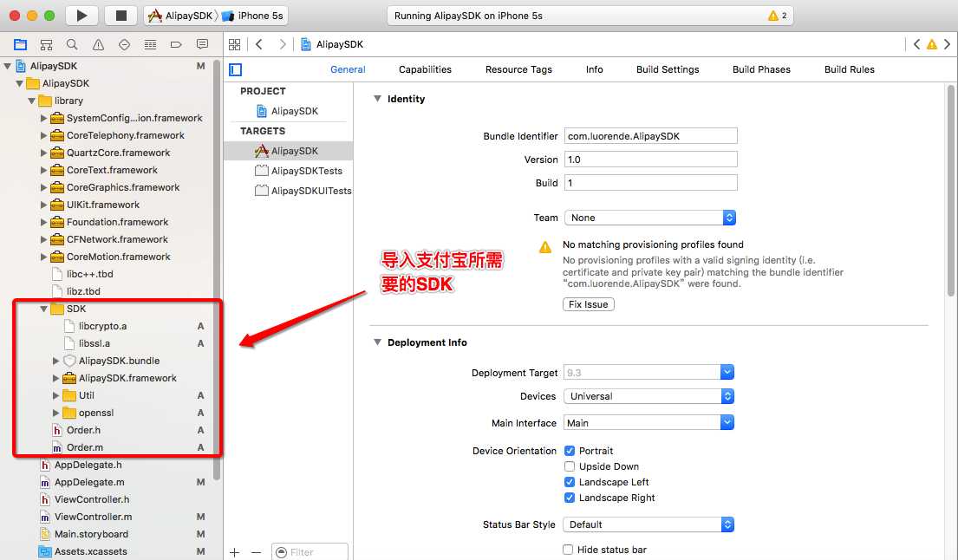This screenshot has height=560, width=958.
Task: Open AppDelegate.m file
Action: [x=89, y=483]
